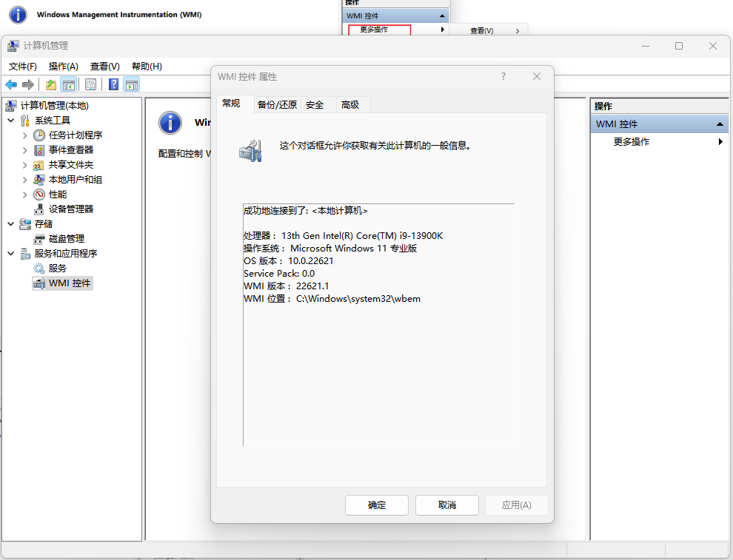Click the blue Back arrow in the toolbar
Image resolution: width=733 pixels, height=560 pixels.
tap(11, 84)
